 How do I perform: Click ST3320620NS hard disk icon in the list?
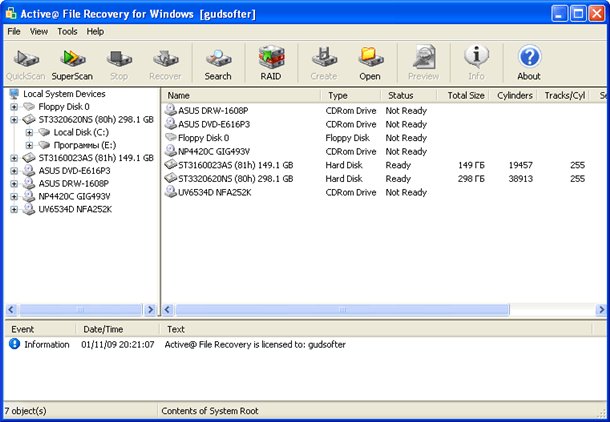pos(171,178)
